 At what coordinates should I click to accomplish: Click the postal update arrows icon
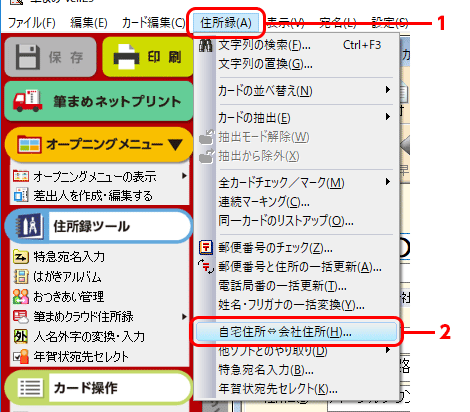click(x=206, y=267)
